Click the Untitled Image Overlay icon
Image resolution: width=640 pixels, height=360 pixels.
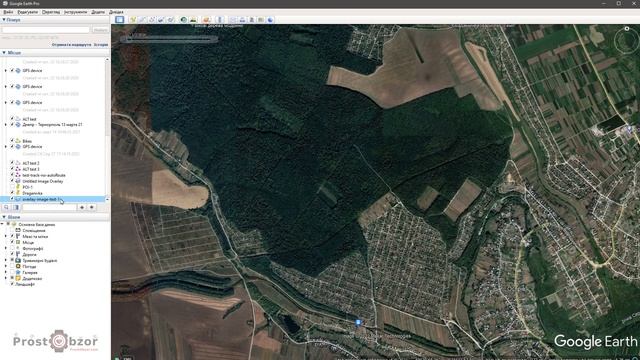pyautogui.click(x=18, y=181)
